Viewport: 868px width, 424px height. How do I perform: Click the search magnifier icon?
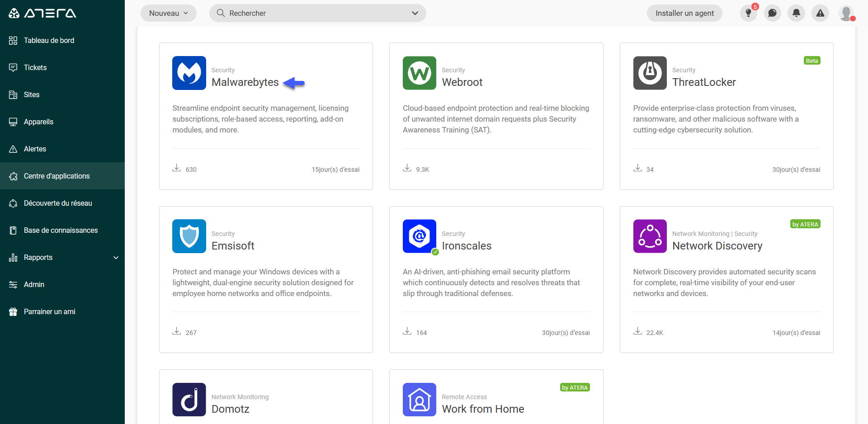click(x=221, y=13)
